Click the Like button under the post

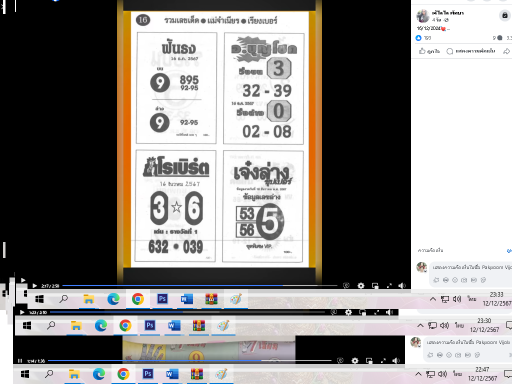point(429,51)
